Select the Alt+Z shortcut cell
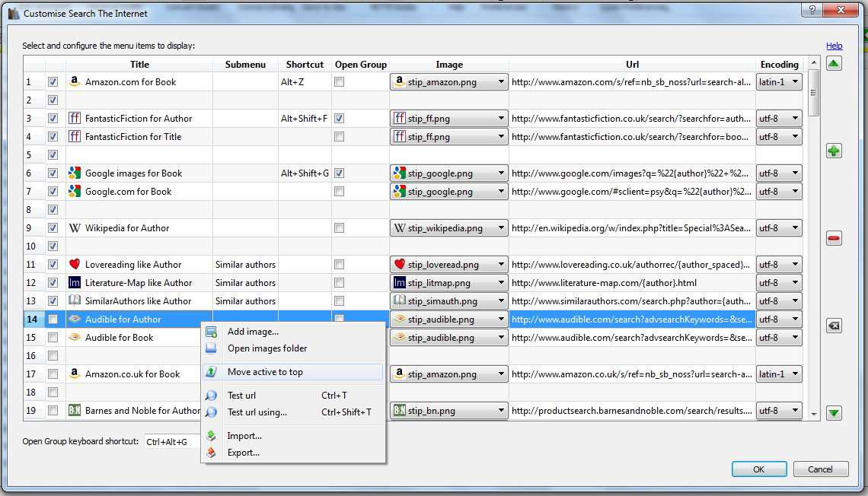 [x=305, y=82]
